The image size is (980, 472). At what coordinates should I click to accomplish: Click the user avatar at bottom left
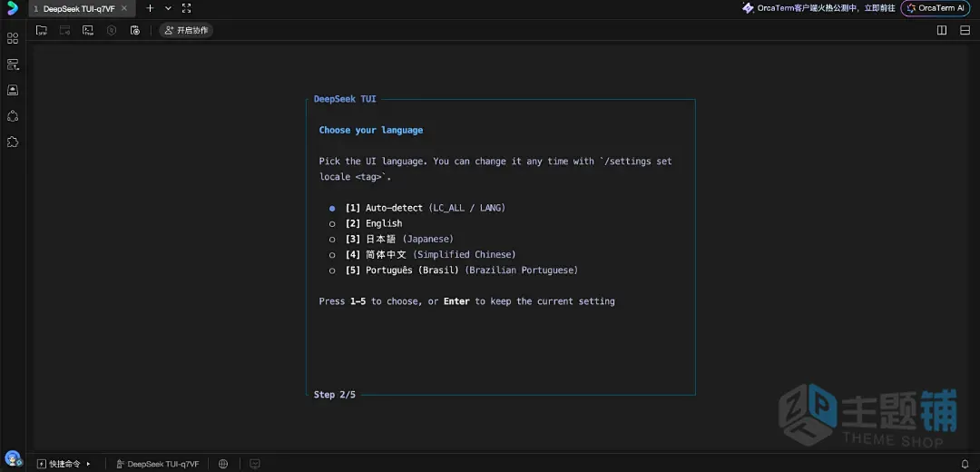click(13, 459)
